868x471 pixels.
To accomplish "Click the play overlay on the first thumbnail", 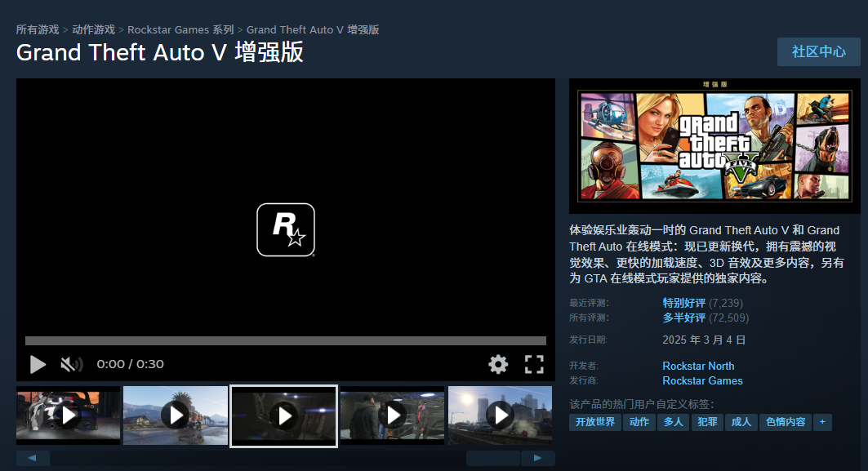I will 68,415.
